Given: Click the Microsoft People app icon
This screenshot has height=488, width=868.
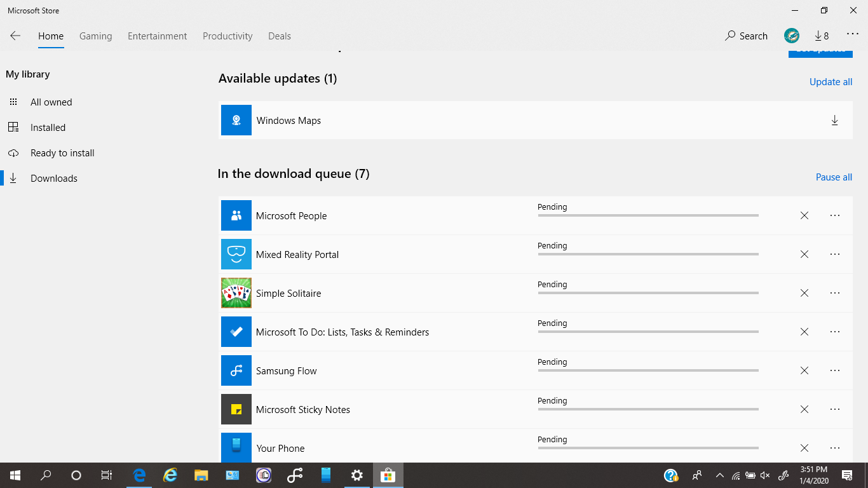Looking at the screenshot, I should pos(236,215).
